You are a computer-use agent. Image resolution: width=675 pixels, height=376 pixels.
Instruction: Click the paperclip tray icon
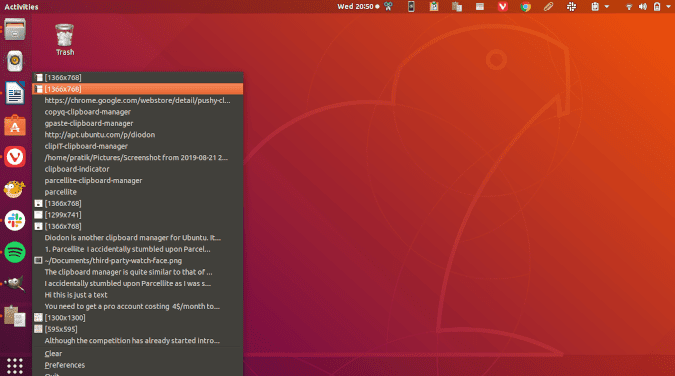(548, 6)
